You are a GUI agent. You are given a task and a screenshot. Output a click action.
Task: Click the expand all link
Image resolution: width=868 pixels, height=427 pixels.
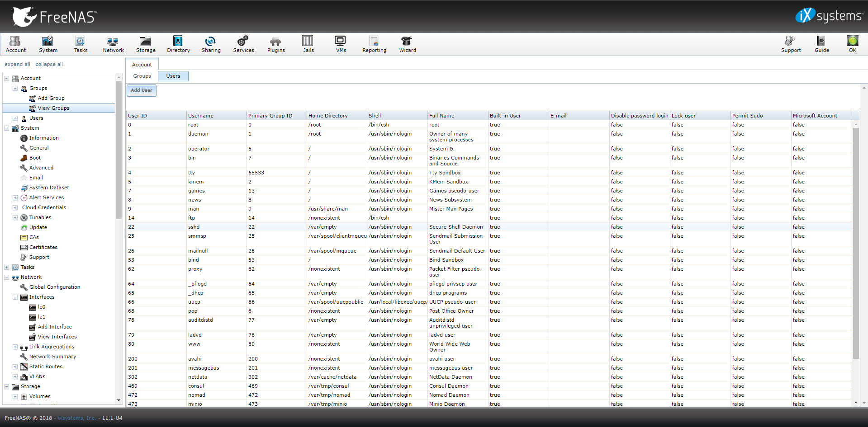[x=17, y=64]
